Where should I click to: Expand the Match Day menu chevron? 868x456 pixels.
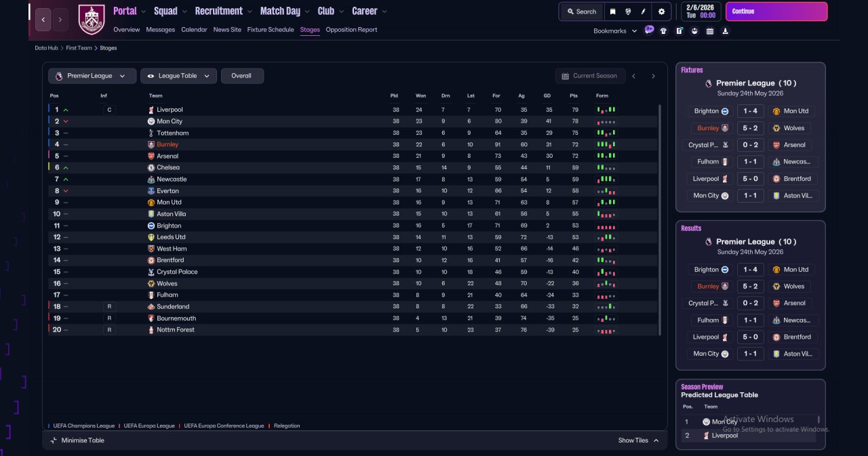click(x=307, y=12)
